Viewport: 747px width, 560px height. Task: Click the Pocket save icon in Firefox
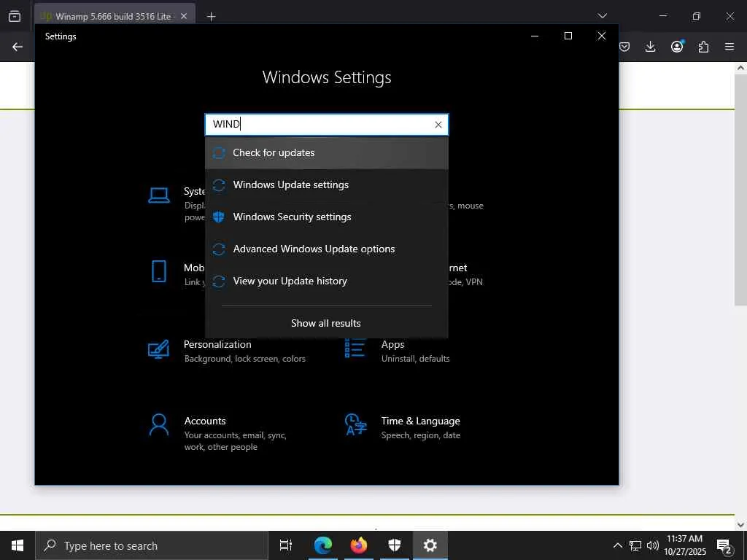pyautogui.click(x=624, y=47)
